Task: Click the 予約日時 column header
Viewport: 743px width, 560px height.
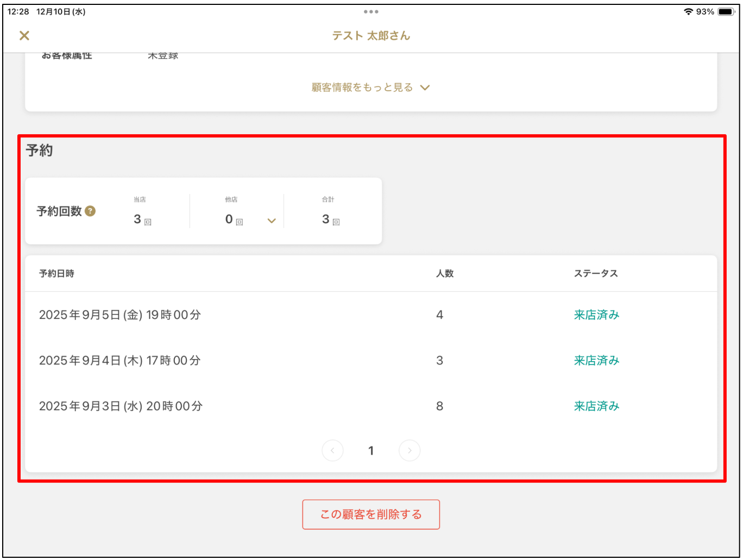Action: [56, 274]
